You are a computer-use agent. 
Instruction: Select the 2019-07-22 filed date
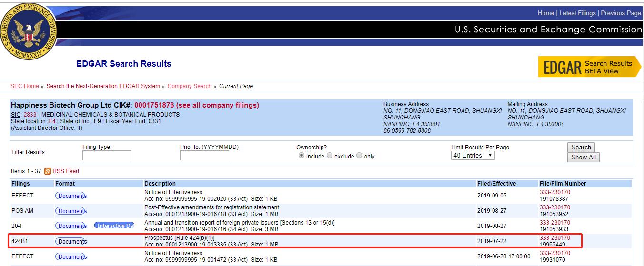492,241
